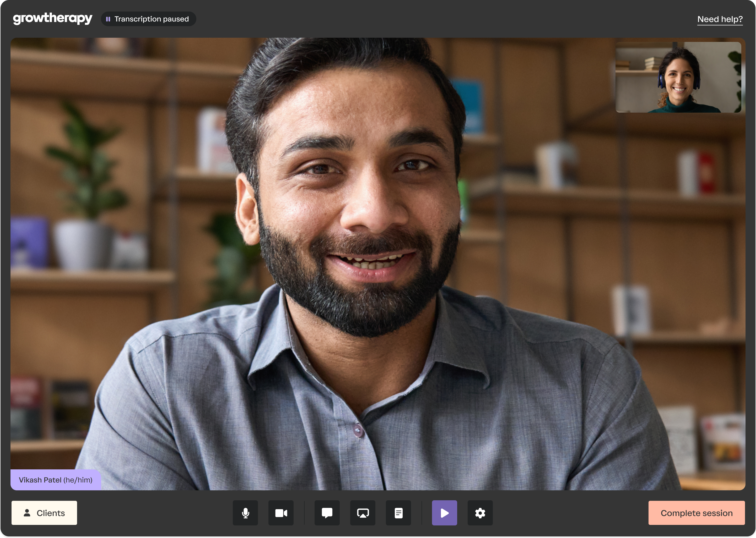Click the Clients sidebar button
Image resolution: width=756 pixels, height=538 pixels.
point(45,512)
